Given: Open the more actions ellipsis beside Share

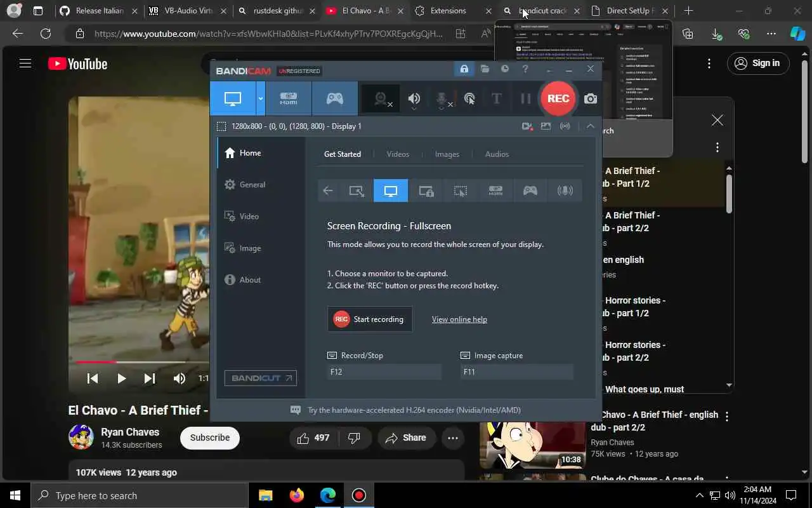Looking at the screenshot, I should [x=452, y=438].
